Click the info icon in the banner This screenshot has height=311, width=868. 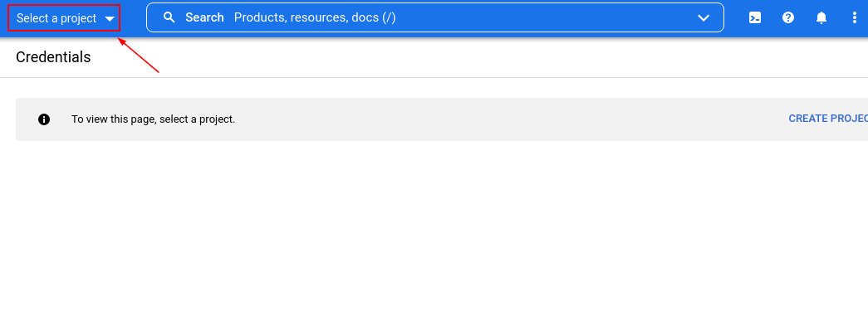tap(44, 119)
